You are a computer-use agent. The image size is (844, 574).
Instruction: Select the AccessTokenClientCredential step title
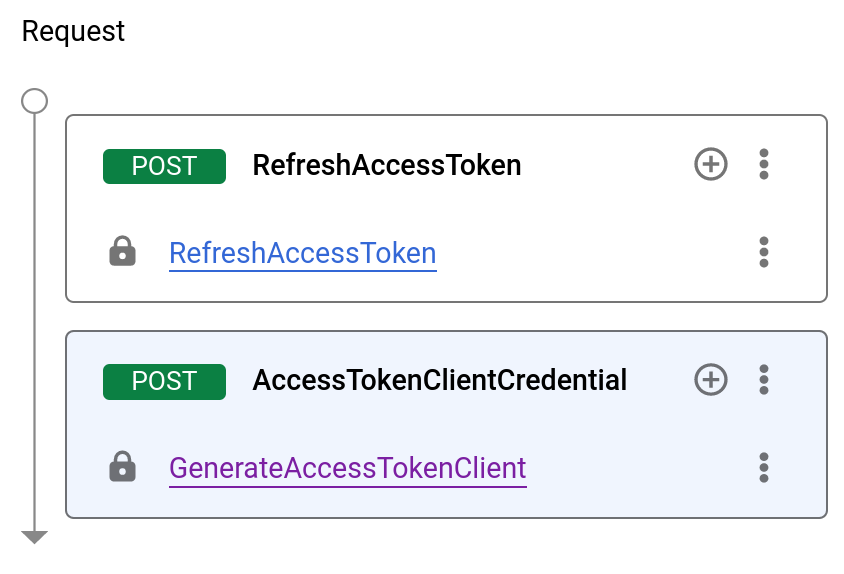(x=439, y=381)
